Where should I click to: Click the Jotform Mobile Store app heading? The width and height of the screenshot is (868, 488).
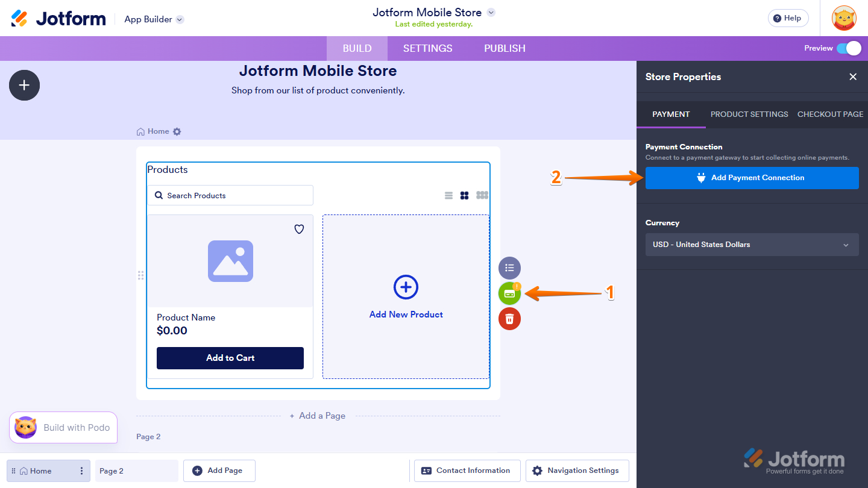point(318,70)
